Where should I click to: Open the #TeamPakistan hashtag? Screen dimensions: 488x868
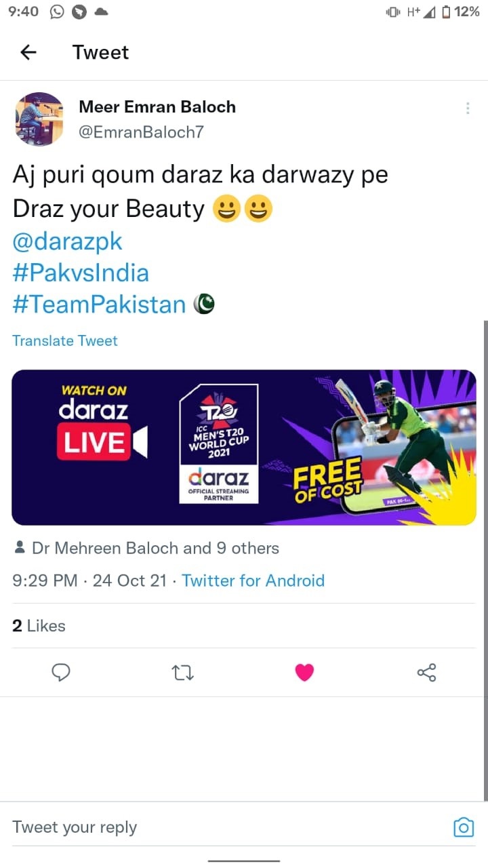[99, 304]
